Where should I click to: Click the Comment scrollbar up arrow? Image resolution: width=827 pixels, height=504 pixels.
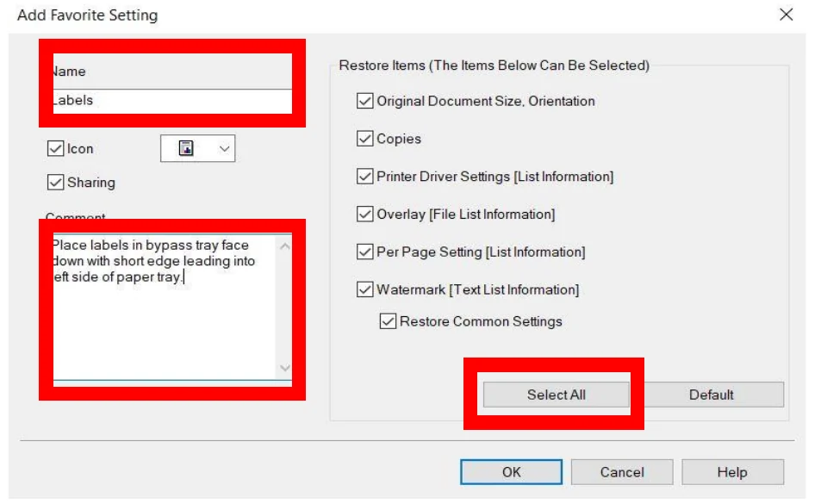pos(285,246)
